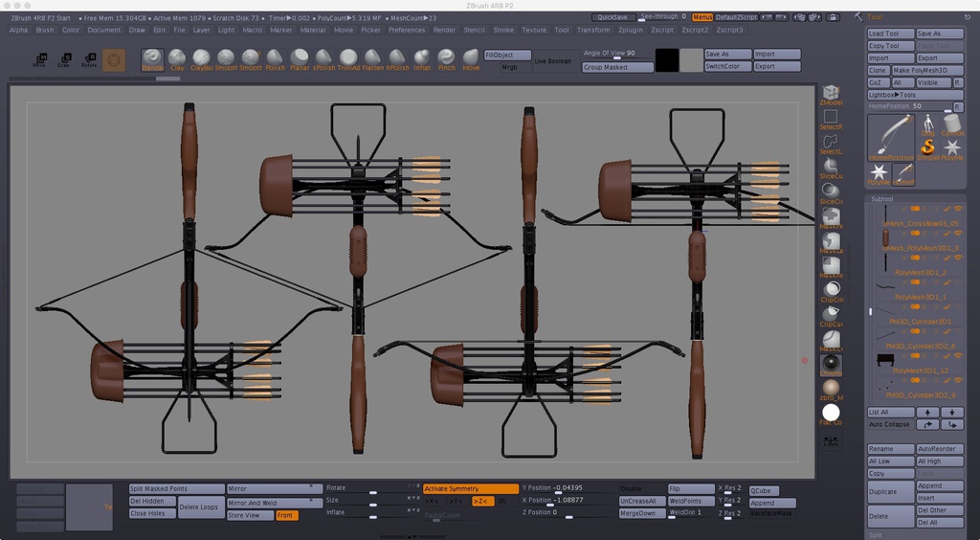Expand the Tool palette header
Viewport: 980px width, 540px height.
pyautogui.click(x=875, y=17)
